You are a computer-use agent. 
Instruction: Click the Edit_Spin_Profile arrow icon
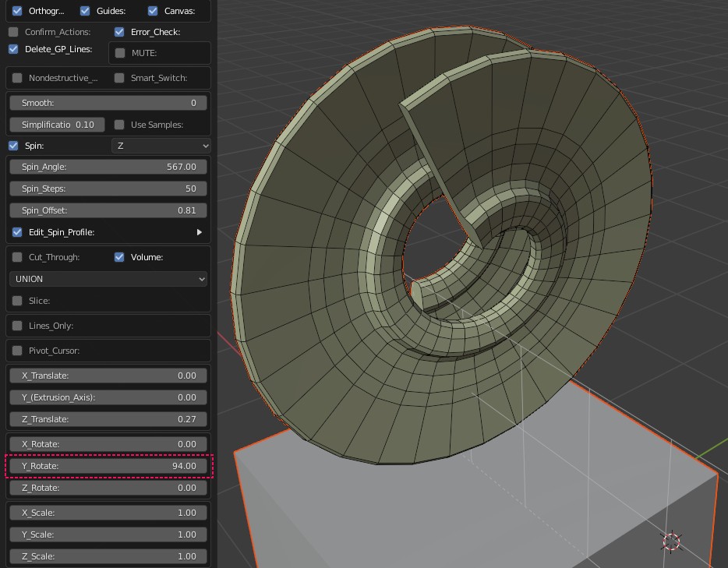click(200, 232)
